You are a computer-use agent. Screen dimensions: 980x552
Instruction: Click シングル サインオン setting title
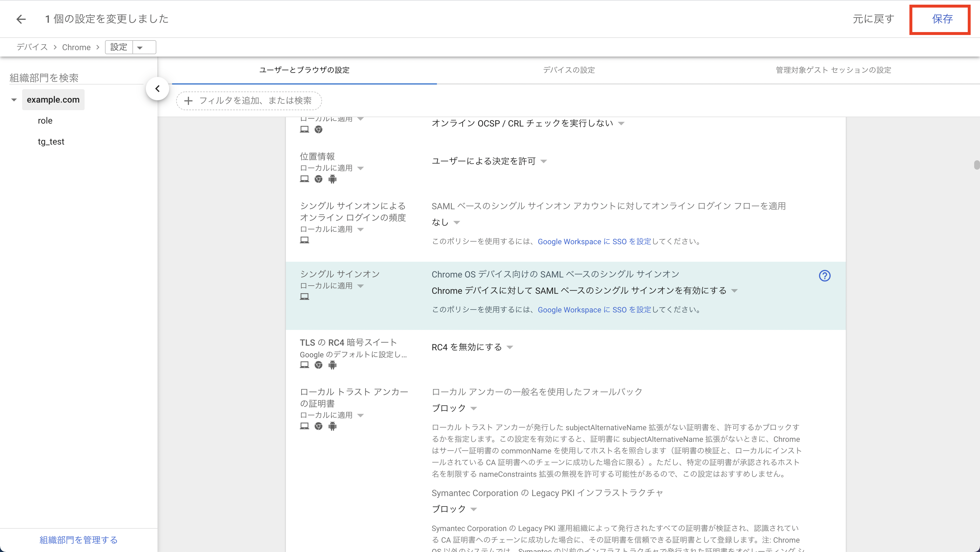[340, 274]
